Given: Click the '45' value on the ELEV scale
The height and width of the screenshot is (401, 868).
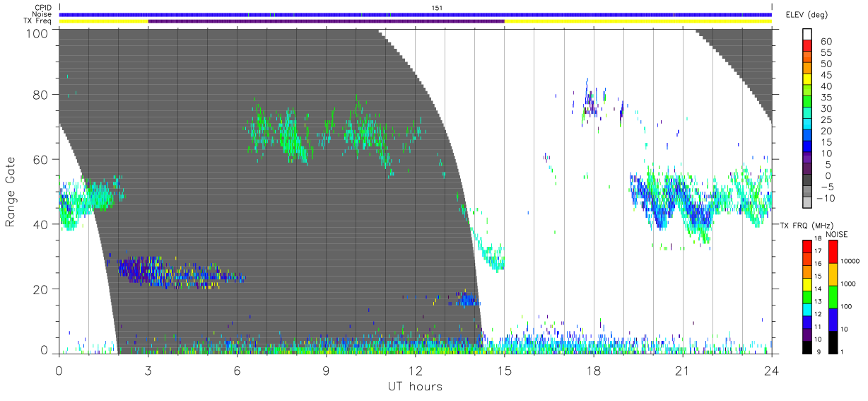Looking at the screenshot, I should 825,75.
